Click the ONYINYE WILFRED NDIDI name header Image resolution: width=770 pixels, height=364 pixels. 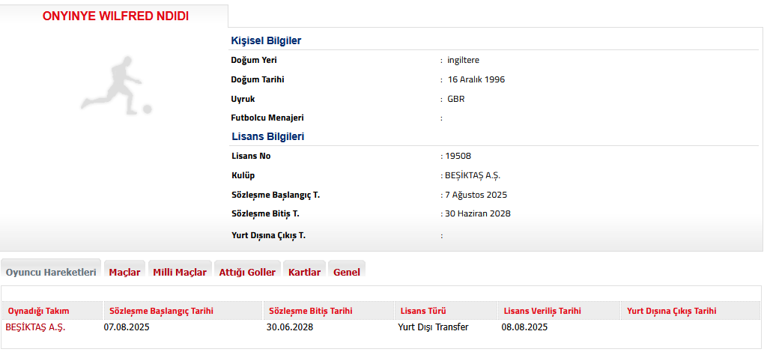(115, 16)
